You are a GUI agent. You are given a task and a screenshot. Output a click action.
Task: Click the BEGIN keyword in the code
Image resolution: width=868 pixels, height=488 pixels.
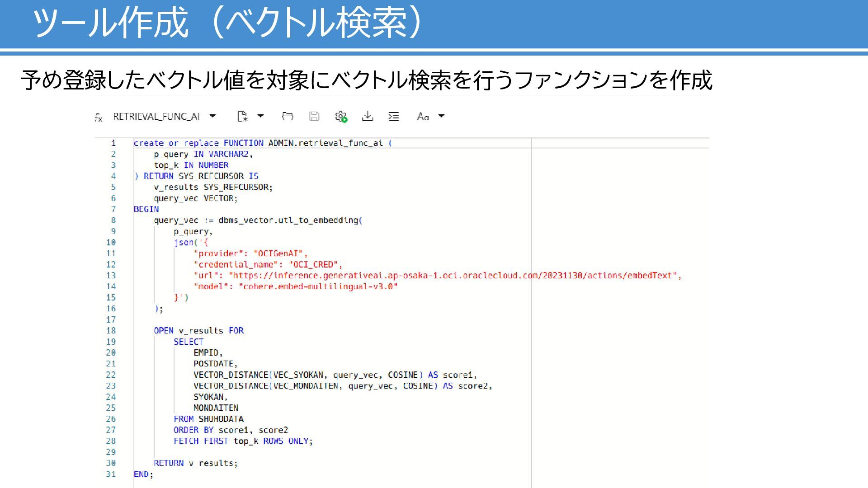146,209
